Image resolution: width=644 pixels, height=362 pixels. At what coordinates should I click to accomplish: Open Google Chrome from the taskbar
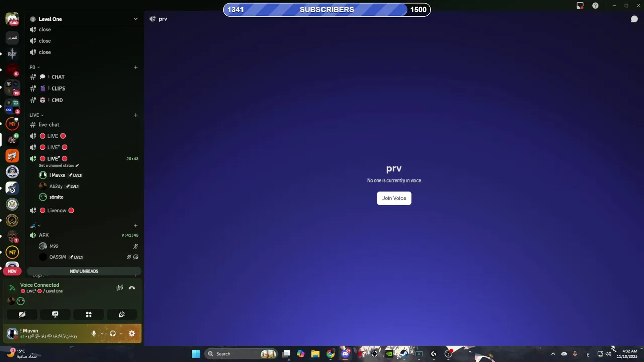tap(330, 354)
